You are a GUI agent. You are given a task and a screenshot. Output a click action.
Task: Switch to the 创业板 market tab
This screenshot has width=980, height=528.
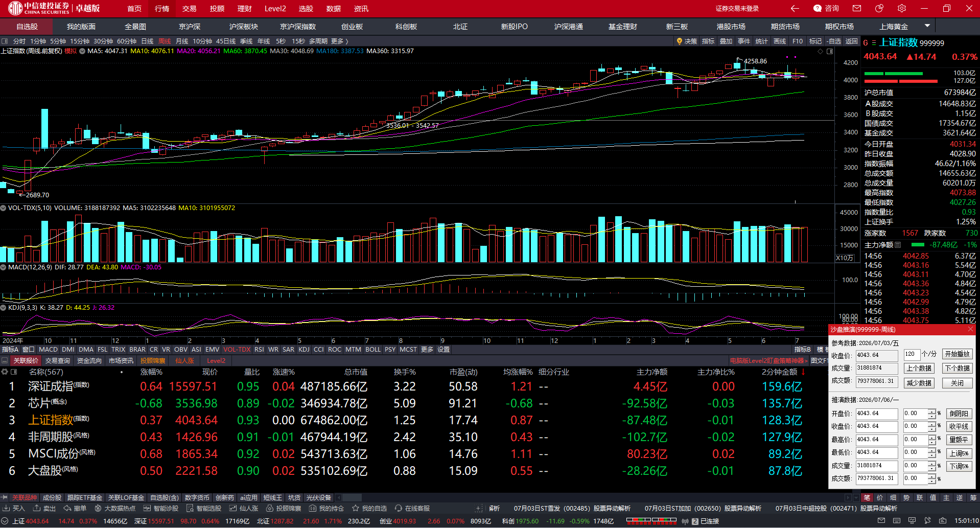point(352,27)
